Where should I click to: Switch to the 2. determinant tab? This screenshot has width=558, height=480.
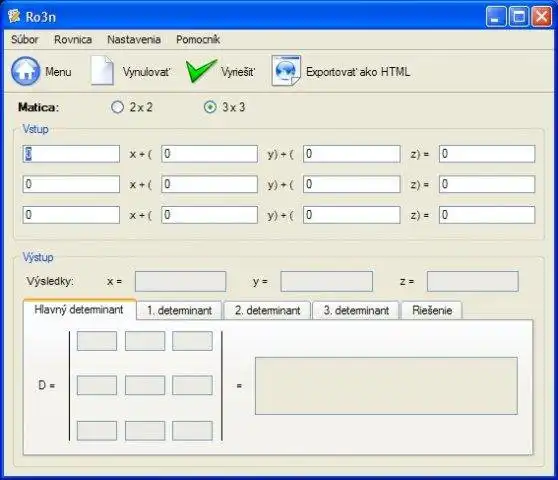[x=268, y=311]
